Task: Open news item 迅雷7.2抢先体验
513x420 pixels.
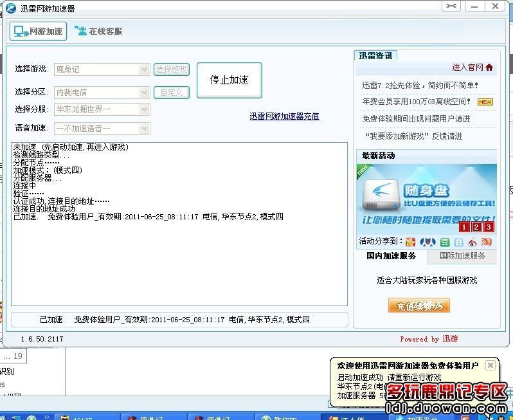Action: 420,86
